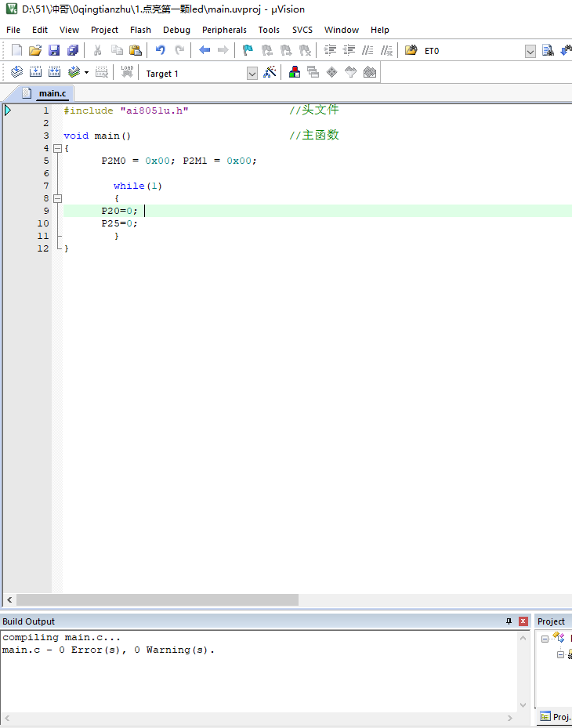This screenshot has height=728, width=572.
Task: Open the Window menu
Action: [342, 30]
